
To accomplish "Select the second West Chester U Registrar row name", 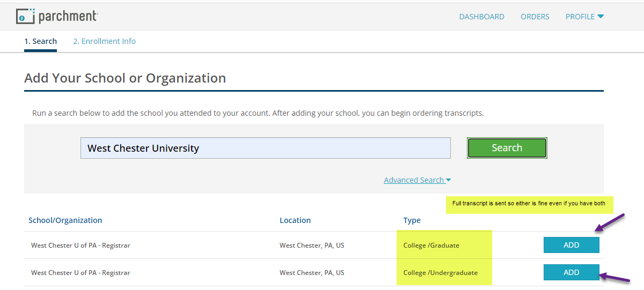I will [80, 273].
